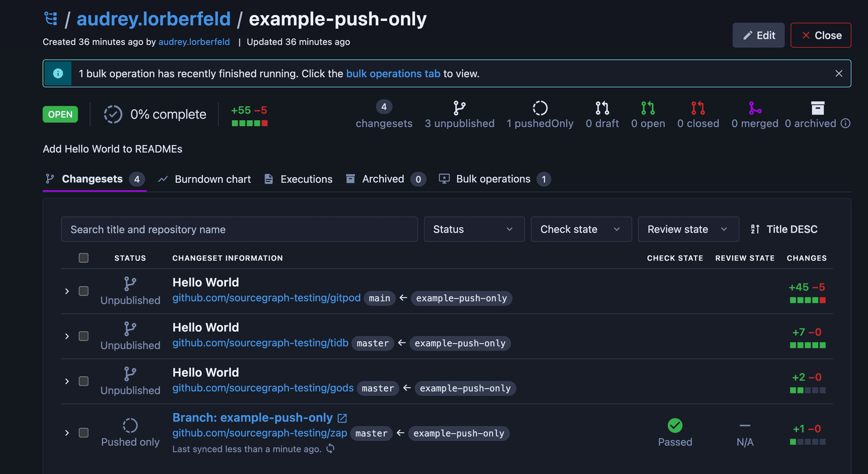The image size is (868, 474).
Task: Switch to the Archived tab
Action: (x=386, y=179)
